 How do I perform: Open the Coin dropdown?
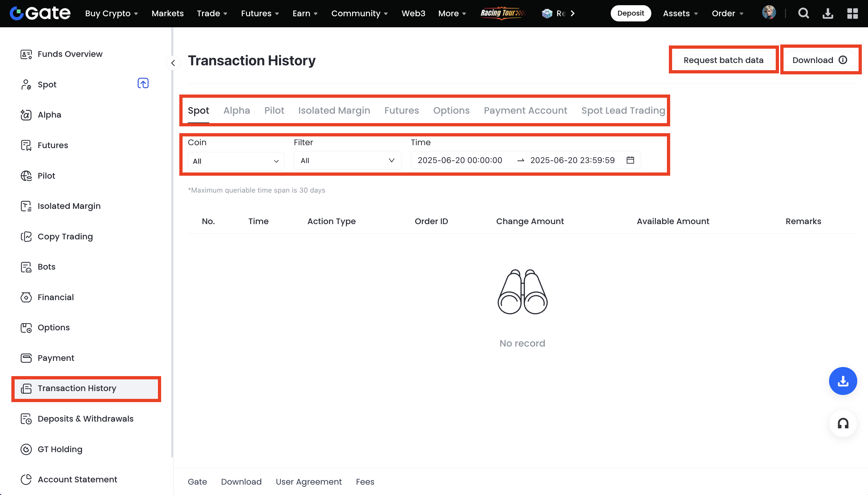pos(236,161)
